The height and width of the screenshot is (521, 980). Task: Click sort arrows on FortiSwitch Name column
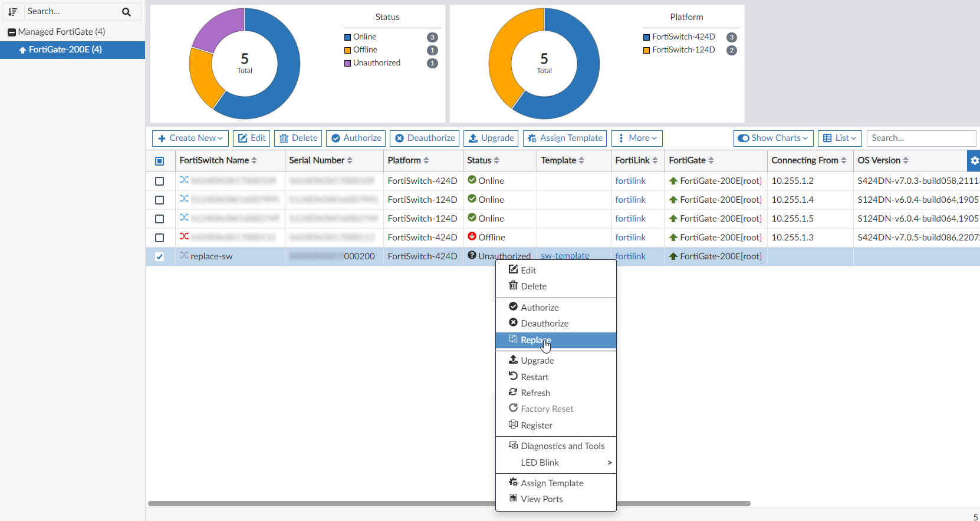254,160
